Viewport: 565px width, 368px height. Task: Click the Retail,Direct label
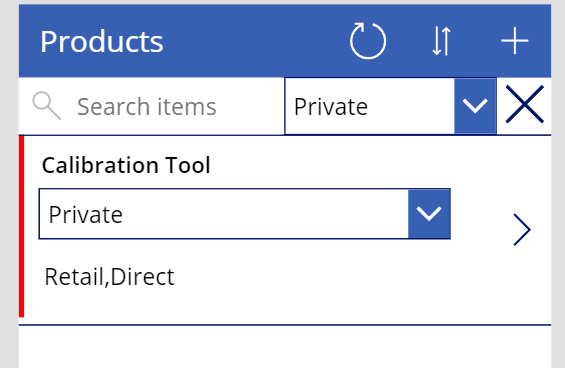(109, 277)
